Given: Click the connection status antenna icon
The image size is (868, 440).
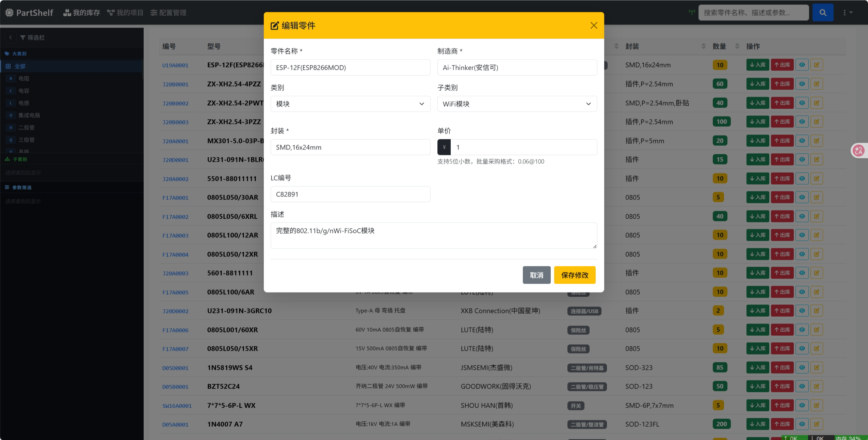Looking at the screenshot, I should pos(691,13).
